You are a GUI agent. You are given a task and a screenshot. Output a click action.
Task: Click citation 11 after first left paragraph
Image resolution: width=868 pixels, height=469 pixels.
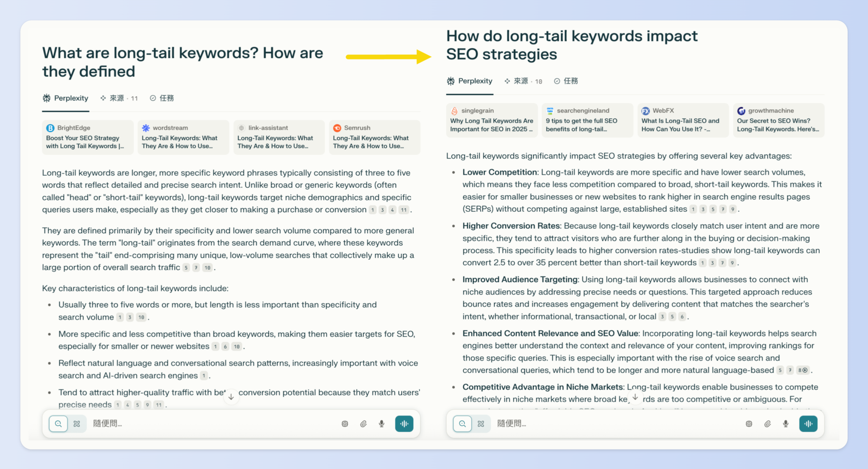(x=404, y=210)
